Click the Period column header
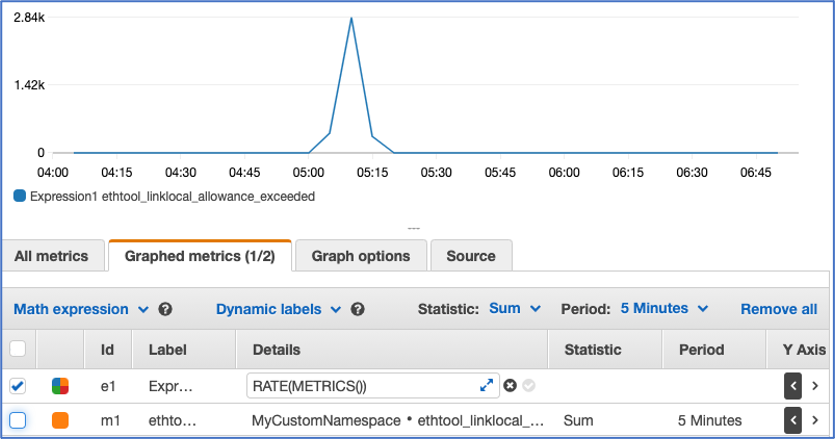This screenshot has width=835, height=439. pyautogui.click(x=701, y=350)
